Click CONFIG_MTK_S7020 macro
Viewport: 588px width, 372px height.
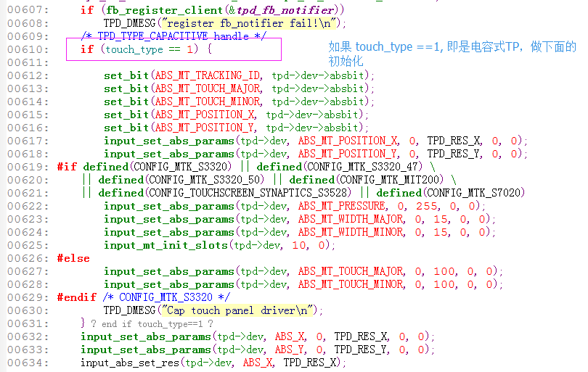point(474,193)
